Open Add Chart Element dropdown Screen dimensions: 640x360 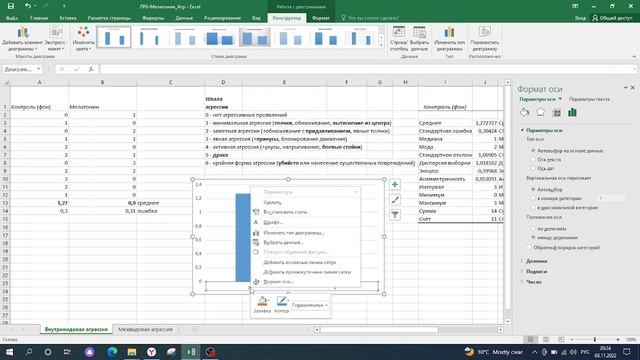[x=23, y=39]
